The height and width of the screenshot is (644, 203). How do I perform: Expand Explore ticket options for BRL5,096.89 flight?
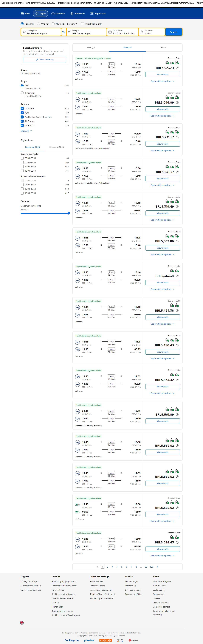pos(163,116)
